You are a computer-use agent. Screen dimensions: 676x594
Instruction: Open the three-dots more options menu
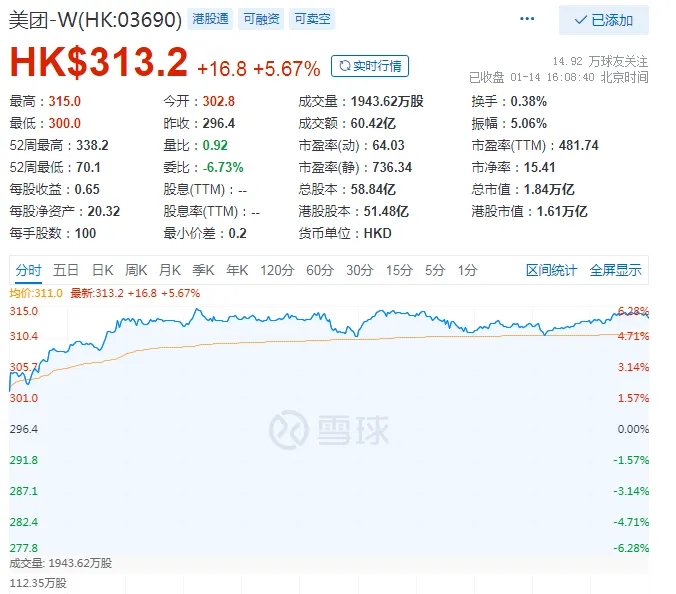[527, 19]
